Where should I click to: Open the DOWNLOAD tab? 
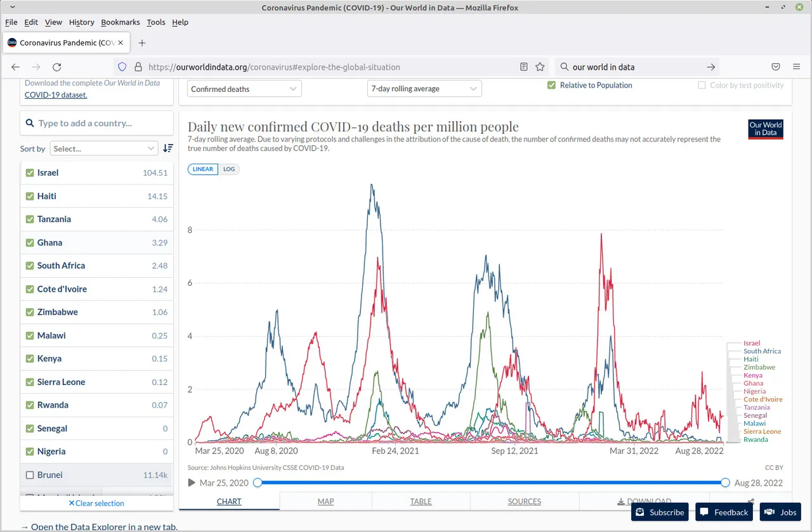[644, 501]
